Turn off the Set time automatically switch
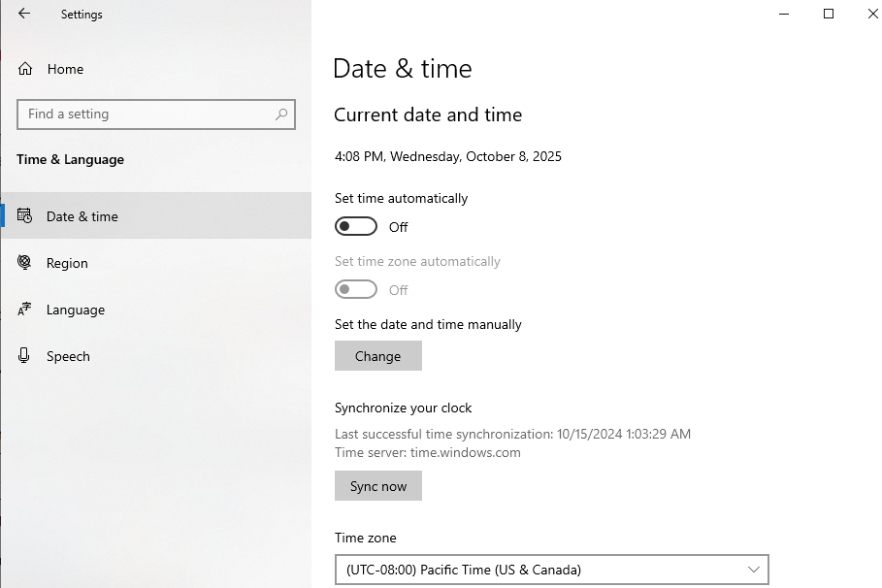The height and width of the screenshot is (588, 882). (355, 226)
